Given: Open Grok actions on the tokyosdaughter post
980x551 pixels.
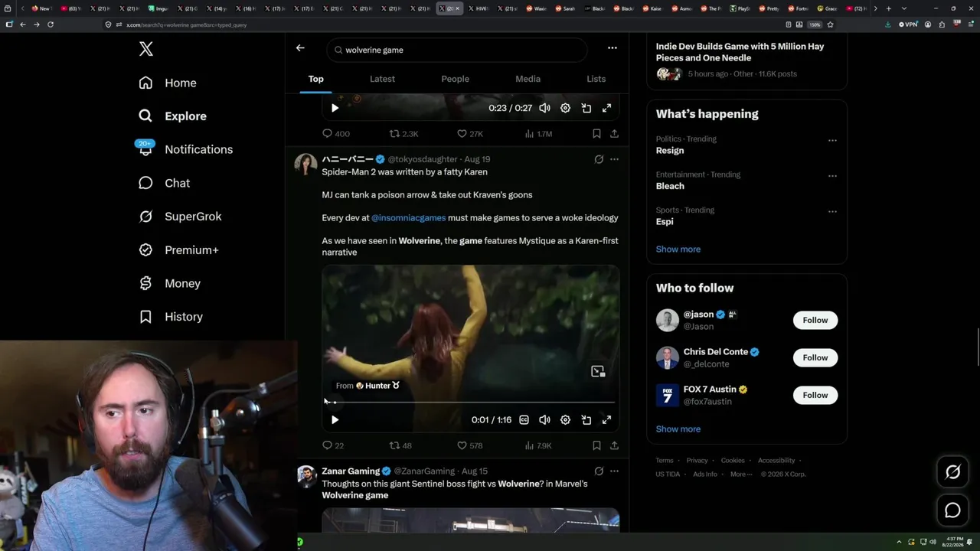Looking at the screenshot, I should coord(599,159).
